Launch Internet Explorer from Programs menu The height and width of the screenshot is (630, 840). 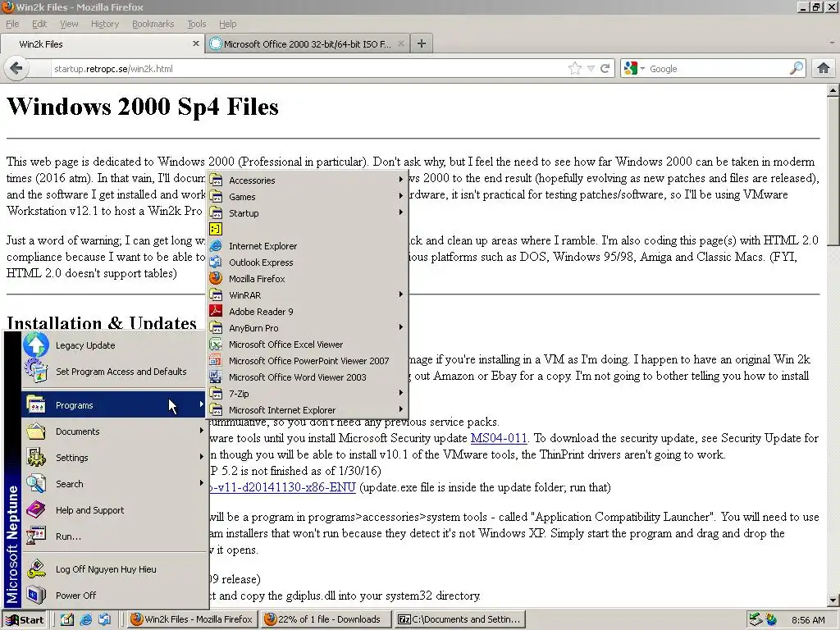tap(307, 246)
